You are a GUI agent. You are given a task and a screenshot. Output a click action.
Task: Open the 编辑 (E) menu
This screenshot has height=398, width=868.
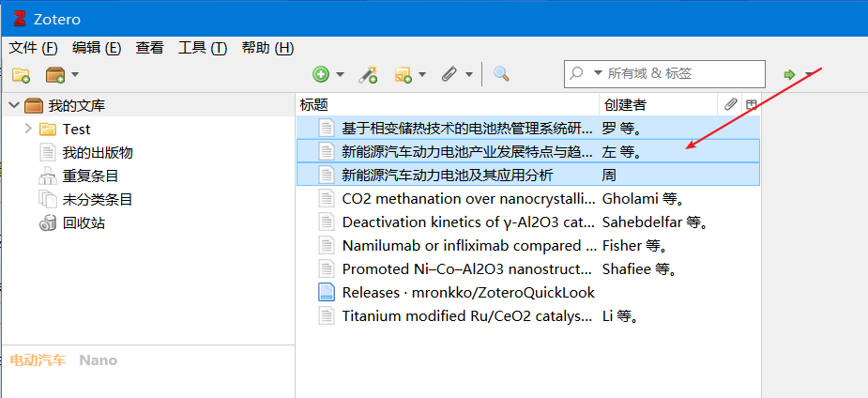[x=97, y=48]
